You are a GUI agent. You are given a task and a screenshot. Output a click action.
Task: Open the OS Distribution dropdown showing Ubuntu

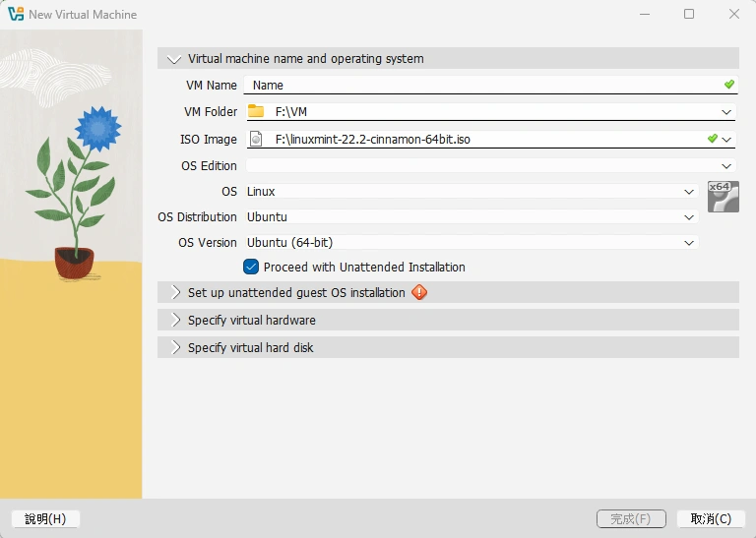pos(689,217)
